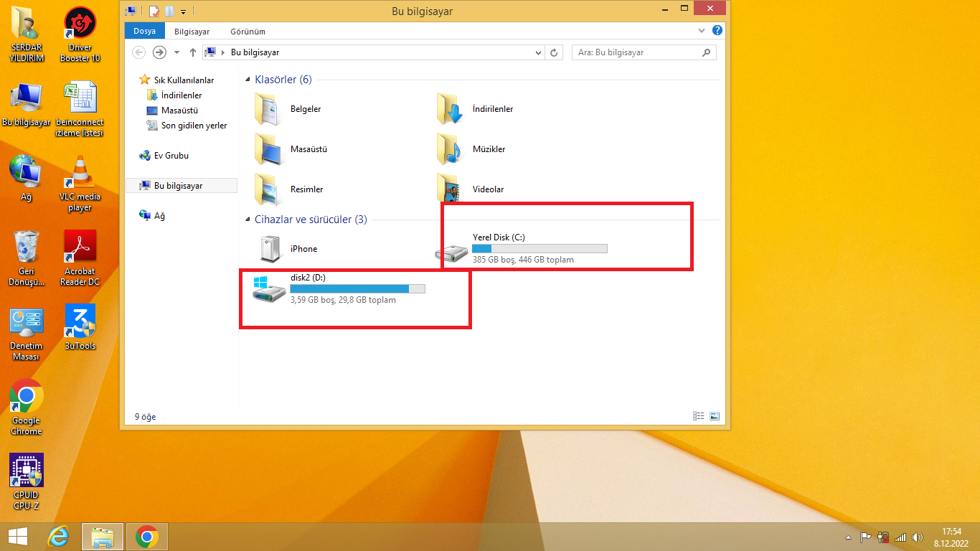Go forward to the next location
The height and width of the screenshot is (551, 980).
coord(159,52)
